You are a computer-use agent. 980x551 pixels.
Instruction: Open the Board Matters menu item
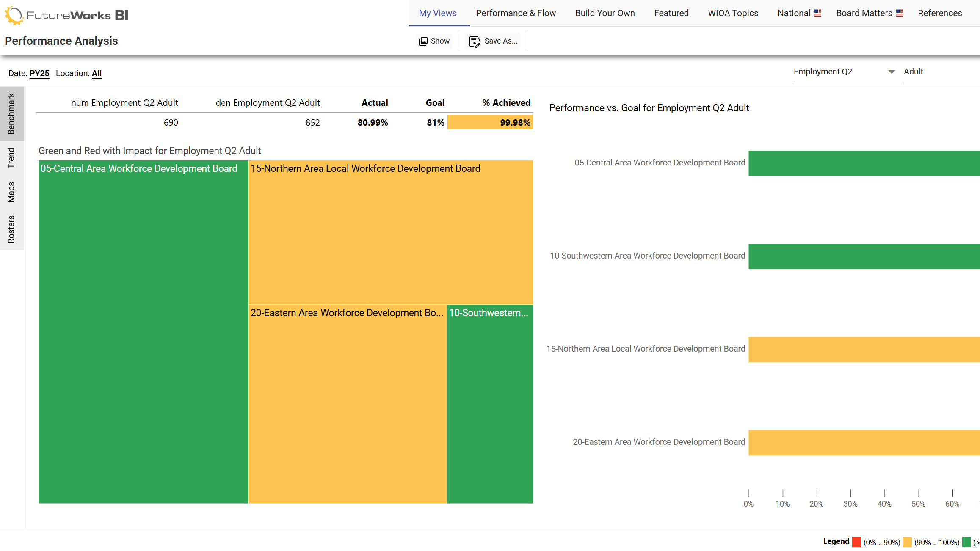point(870,13)
